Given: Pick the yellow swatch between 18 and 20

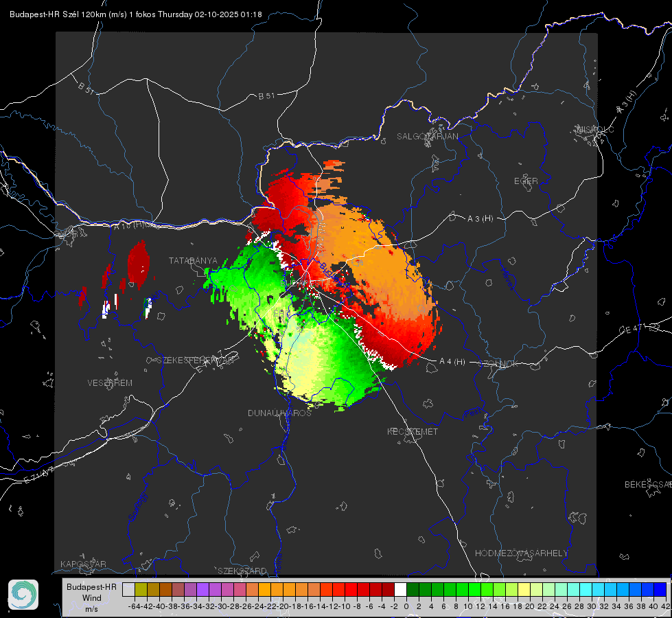Looking at the screenshot, I should (x=524, y=589).
